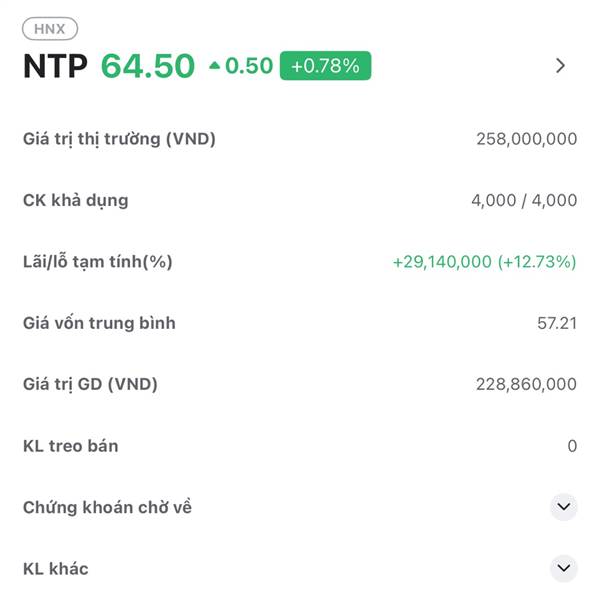Tap the 228,860,000 transaction value

pyautogui.click(x=526, y=384)
